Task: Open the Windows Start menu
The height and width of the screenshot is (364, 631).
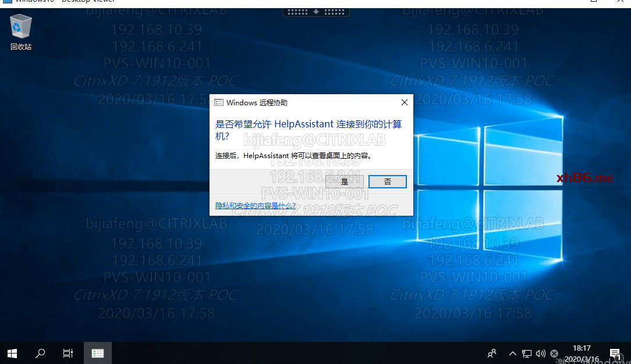Action: click(12, 353)
